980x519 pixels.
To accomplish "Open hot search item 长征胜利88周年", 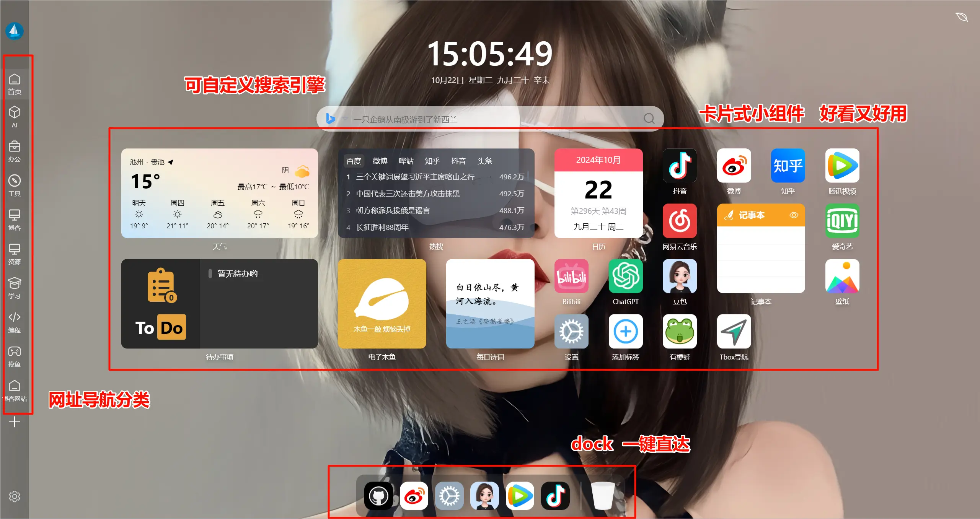I will coord(382,227).
